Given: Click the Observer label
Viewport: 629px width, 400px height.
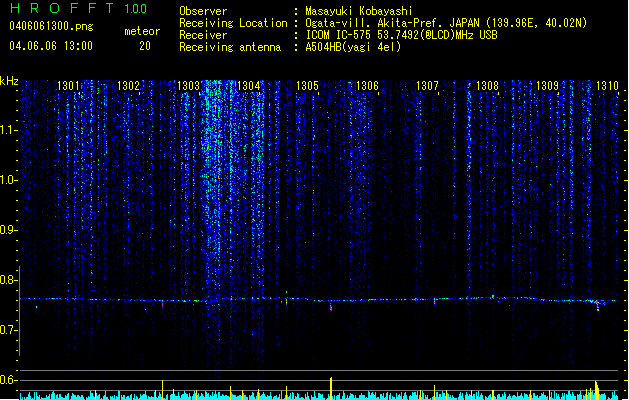Looking at the screenshot, I should pyautogui.click(x=203, y=11).
